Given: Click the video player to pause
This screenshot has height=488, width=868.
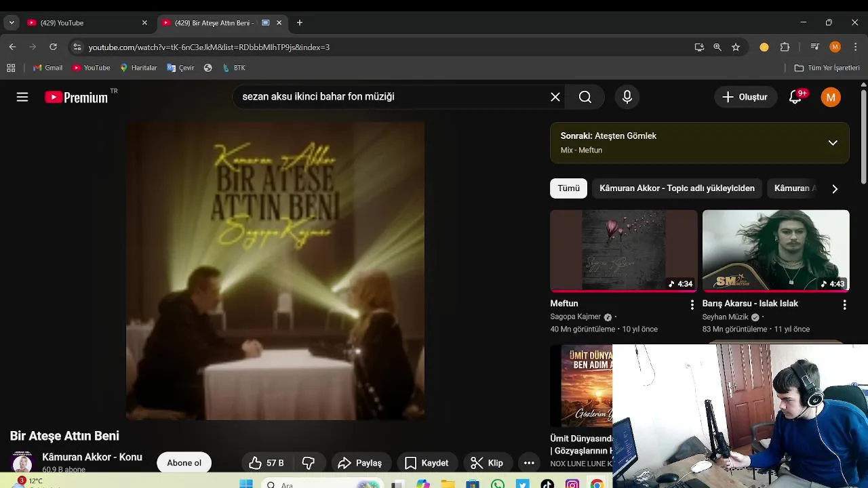Looking at the screenshot, I should (275, 271).
